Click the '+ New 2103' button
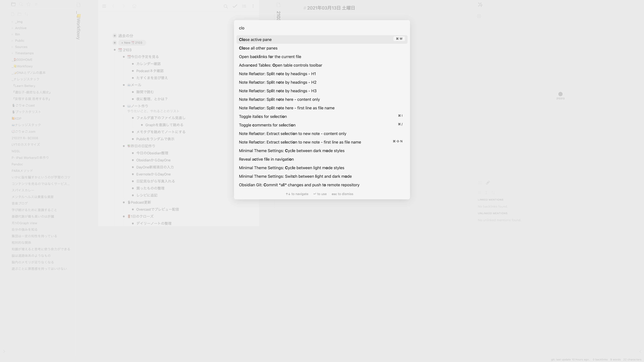This screenshot has height=362, width=644. [132, 43]
